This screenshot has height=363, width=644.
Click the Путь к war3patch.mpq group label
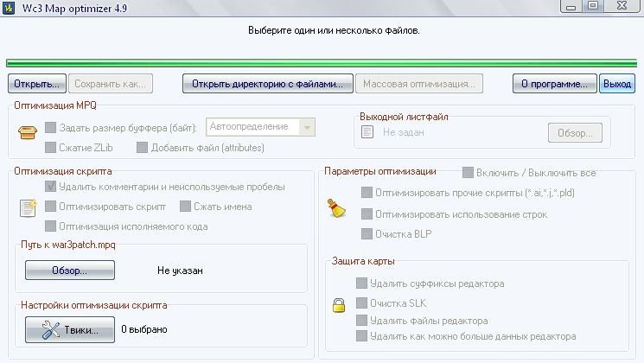(x=68, y=245)
